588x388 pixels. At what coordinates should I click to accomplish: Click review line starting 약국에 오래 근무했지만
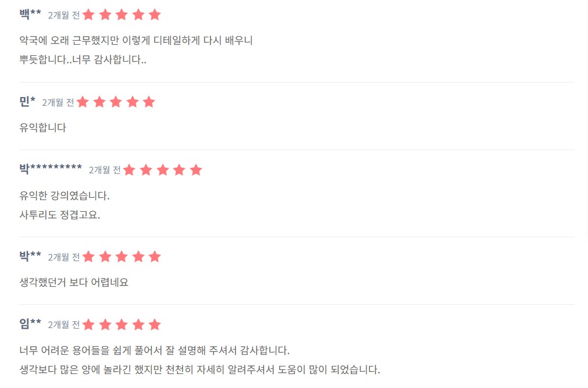pos(136,40)
